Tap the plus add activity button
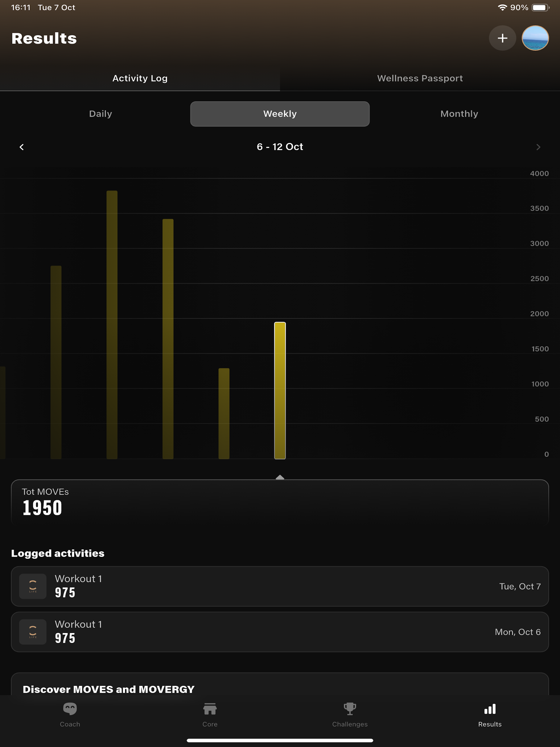Image resolution: width=560 pixels, height=747 pixels. click(x=502, y=38)
